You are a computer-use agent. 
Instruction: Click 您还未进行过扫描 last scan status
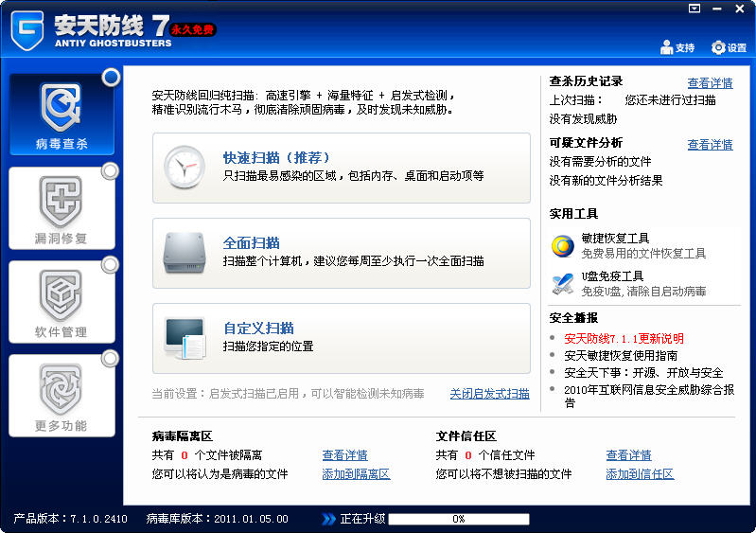(670, 99)
